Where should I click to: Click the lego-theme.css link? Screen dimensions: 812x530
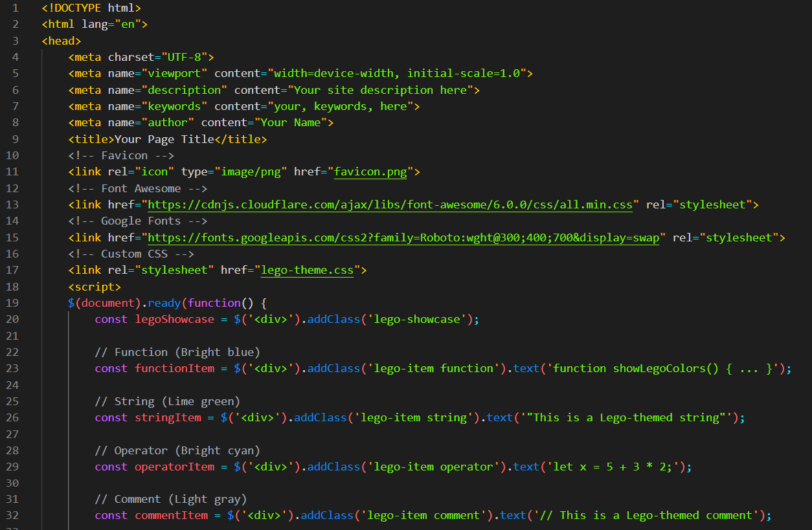(x=306, y=270)
